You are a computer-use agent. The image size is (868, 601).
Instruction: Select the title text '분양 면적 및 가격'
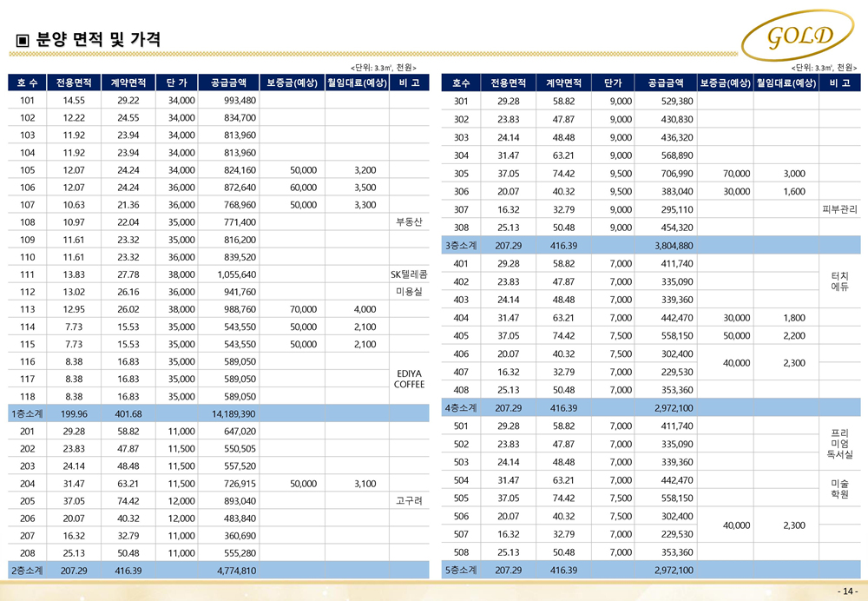point(99,39)
